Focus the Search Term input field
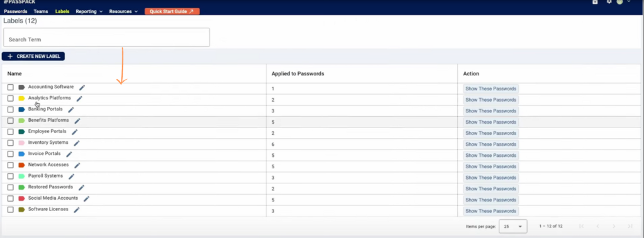 click(106, 37)
